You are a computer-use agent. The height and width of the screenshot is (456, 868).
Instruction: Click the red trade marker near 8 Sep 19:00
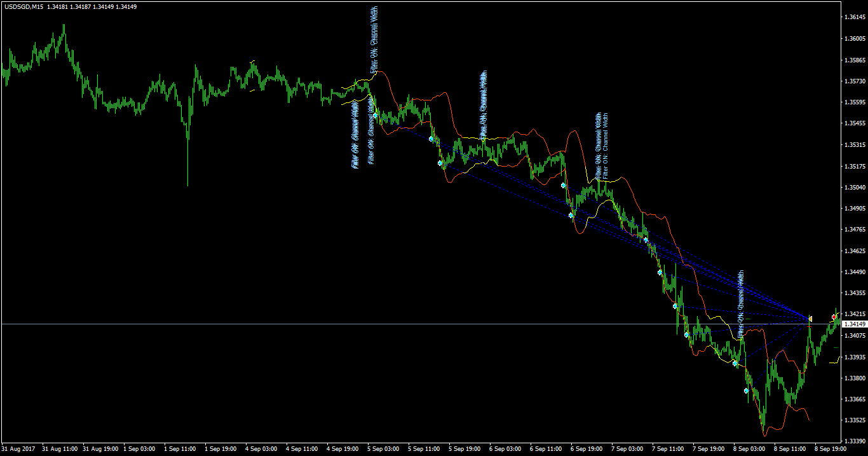click(834, 317)
